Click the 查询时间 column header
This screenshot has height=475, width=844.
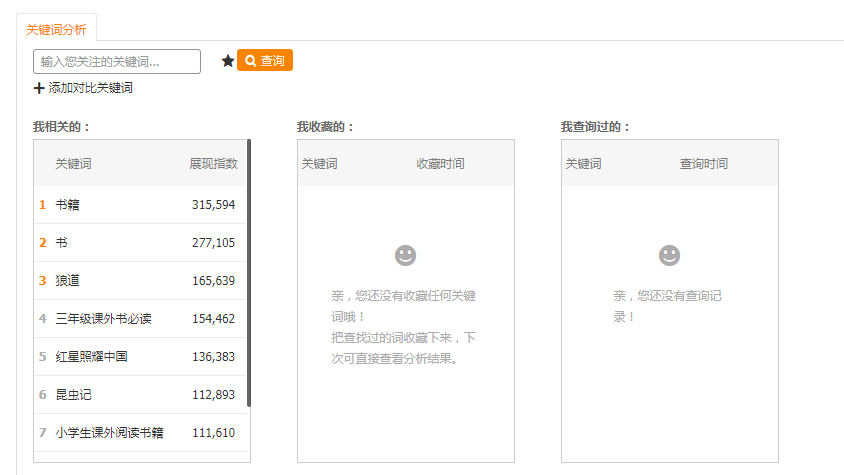704,164
